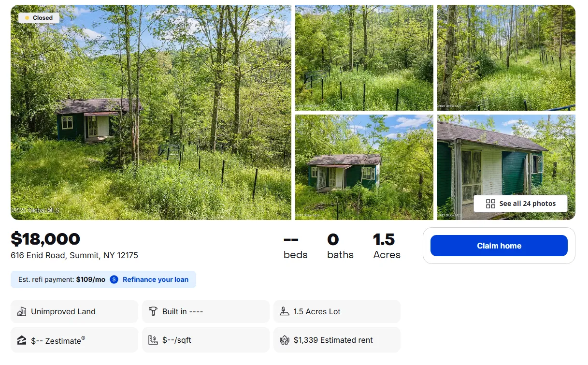588x365 pixels.
Task: View the bottom-right close-up cabin siding photo
Action: [x=506, y=155]
